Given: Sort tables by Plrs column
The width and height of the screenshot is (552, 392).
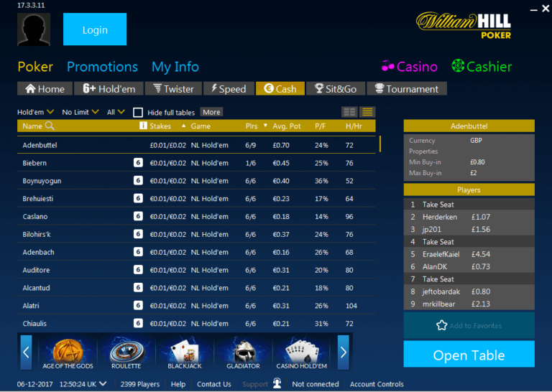Looking at the screenshot, I should (x=252, y=126).
